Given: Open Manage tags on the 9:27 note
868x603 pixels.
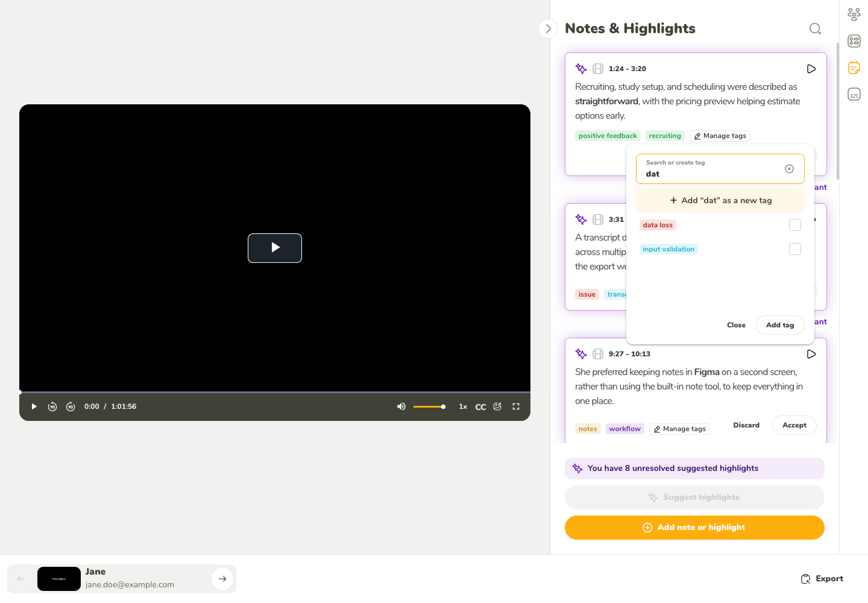Looking at the screenshot, I should coord(679,429).
